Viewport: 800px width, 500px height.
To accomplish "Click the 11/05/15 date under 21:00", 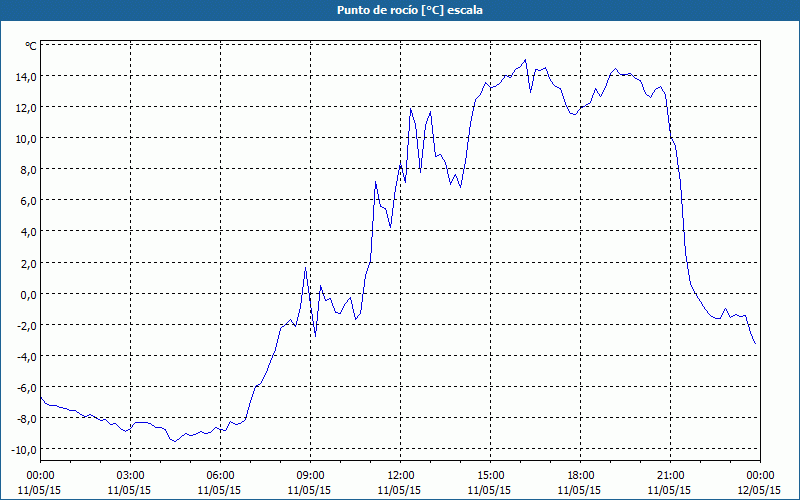I will 670,490.
